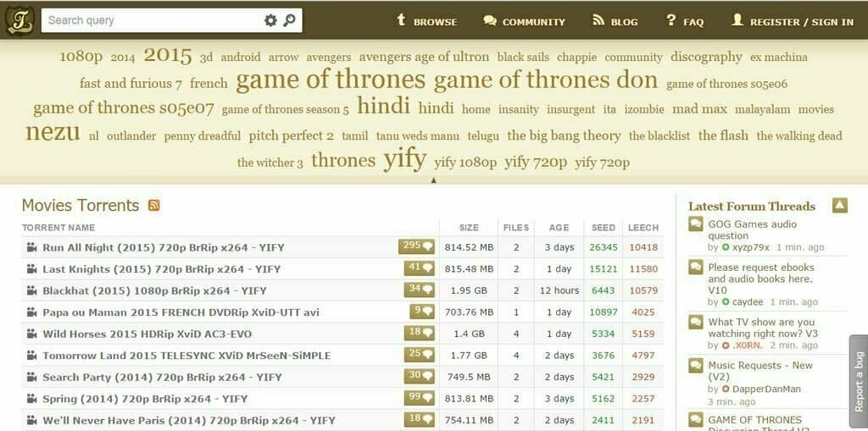Click movie camera icon beside Blackhat torrent

(31, 290)
